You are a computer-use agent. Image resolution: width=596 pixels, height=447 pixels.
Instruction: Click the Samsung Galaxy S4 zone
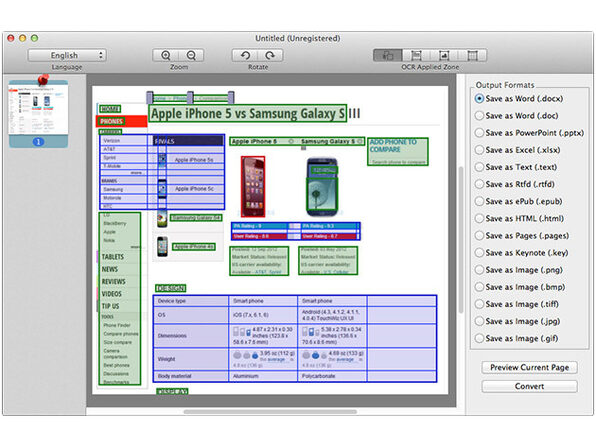[196, 218]
